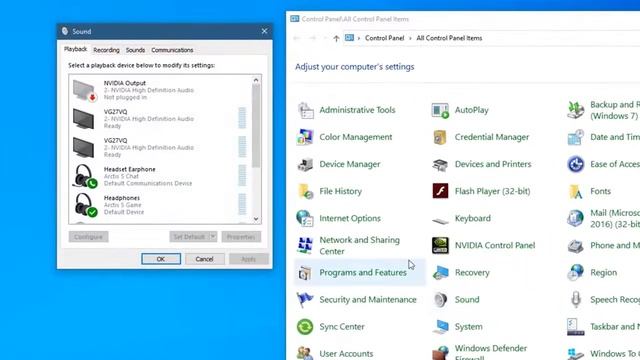Switch to the Recording tab
Screen dimensions: 640x360
(x=107, y=50)
